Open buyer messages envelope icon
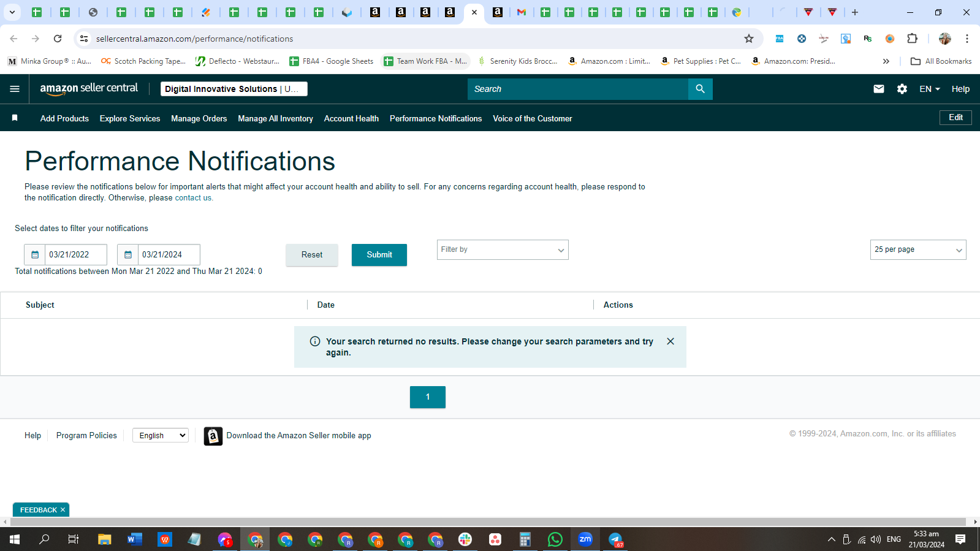This screenshot has width=980, height=551. (x=878, y=89)
